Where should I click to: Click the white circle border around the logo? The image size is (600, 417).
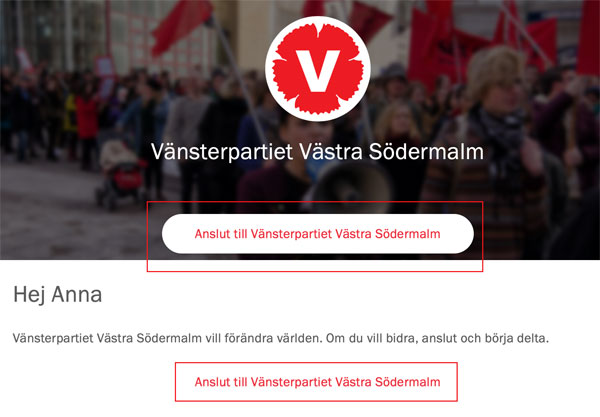pyautogui.click(x=318, y=20)
